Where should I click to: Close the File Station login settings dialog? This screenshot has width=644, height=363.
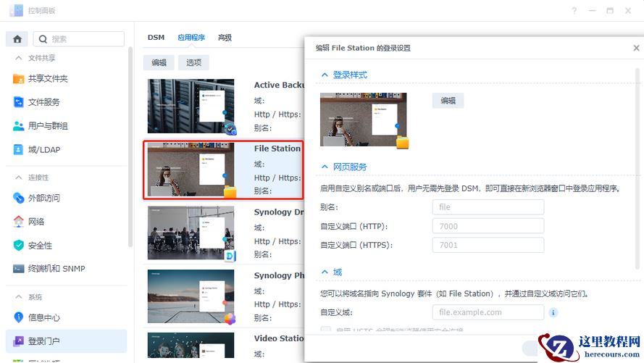click(636, 48)
